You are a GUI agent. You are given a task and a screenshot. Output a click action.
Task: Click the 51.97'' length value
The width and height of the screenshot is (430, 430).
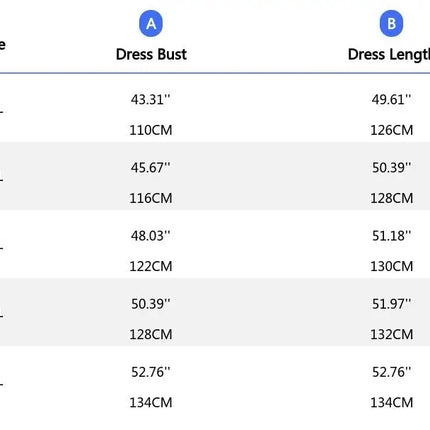click(x=392, y=304)
